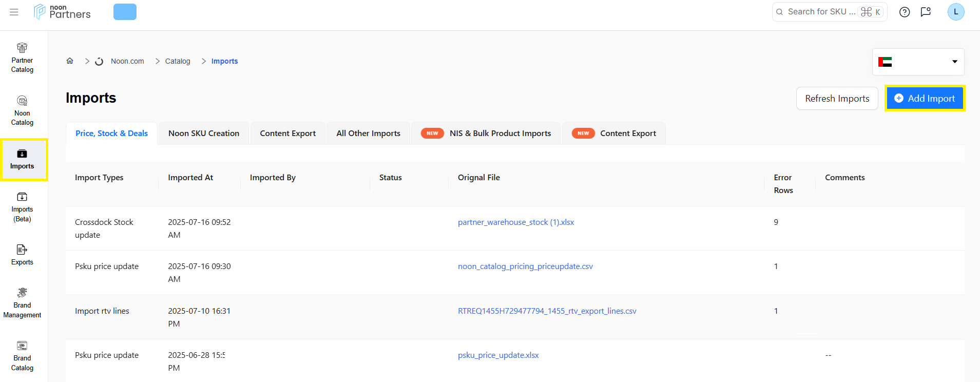Viewport: 980px width, 382px height.
Task: Click Imported At column header
Action: coord(190,177)
